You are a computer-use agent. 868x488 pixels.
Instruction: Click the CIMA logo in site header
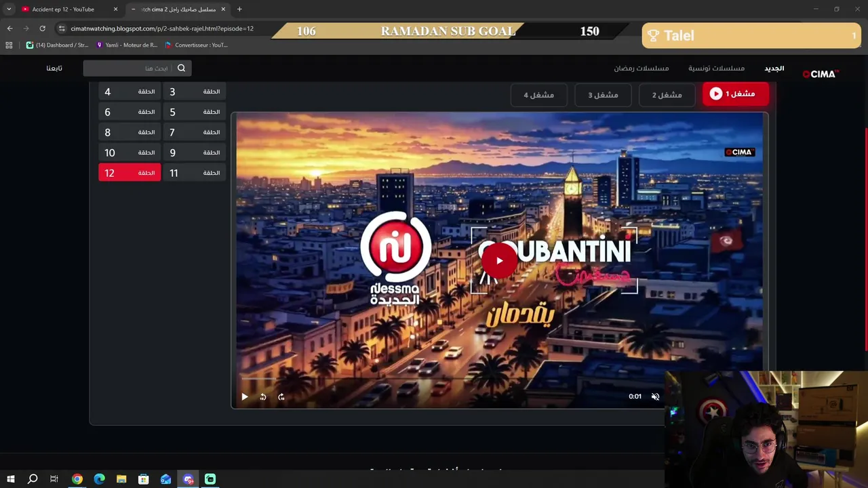point(821,74)
